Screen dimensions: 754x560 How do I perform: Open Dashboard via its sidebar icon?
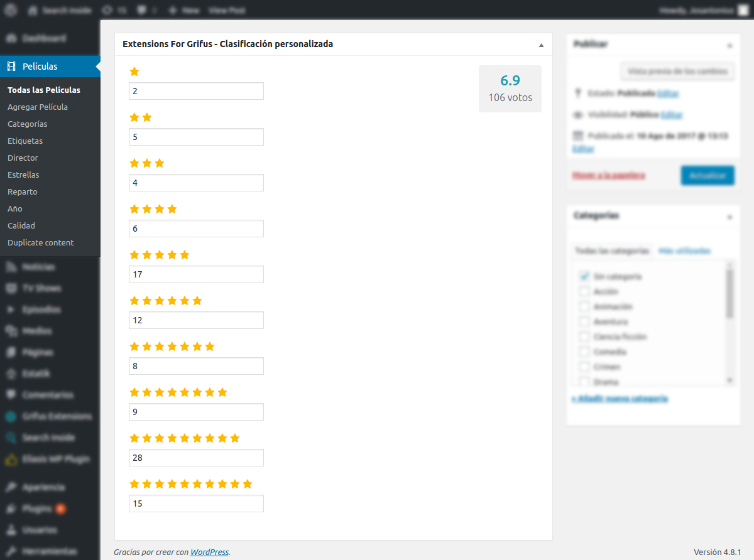[11, 38]
